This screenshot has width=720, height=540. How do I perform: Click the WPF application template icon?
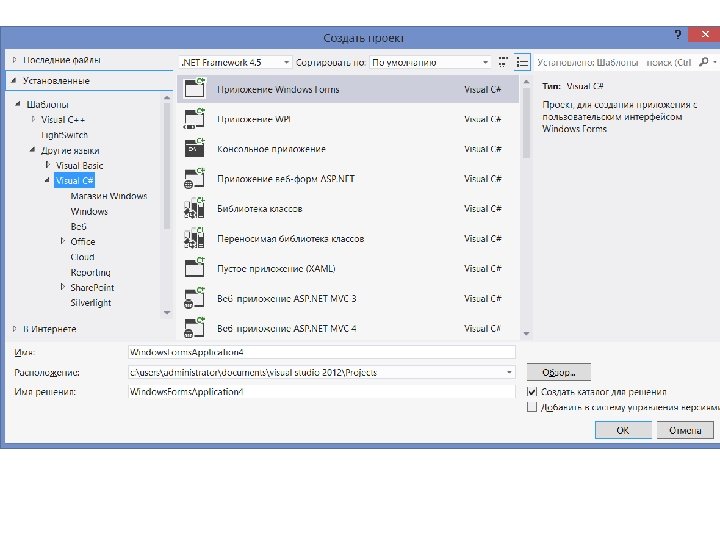194,118
